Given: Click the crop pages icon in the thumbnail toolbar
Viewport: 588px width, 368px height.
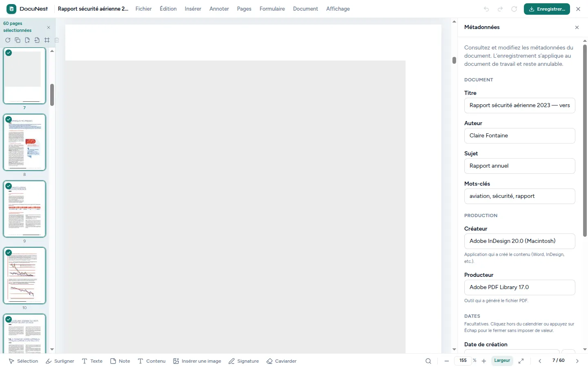Looking at the screenshot, I should pyautogui.click(x=47, y=40).
